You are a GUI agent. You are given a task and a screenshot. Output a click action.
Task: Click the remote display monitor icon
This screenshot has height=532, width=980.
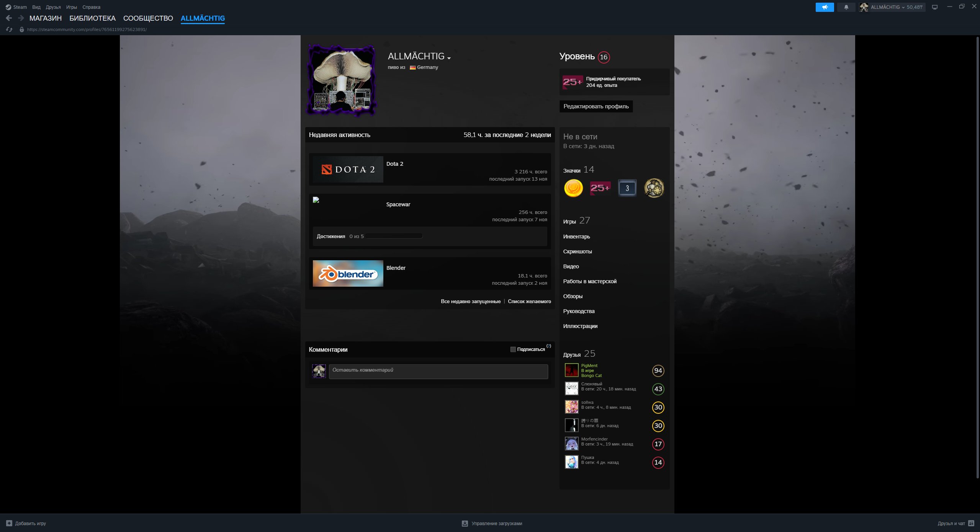(x=935, y=7)
